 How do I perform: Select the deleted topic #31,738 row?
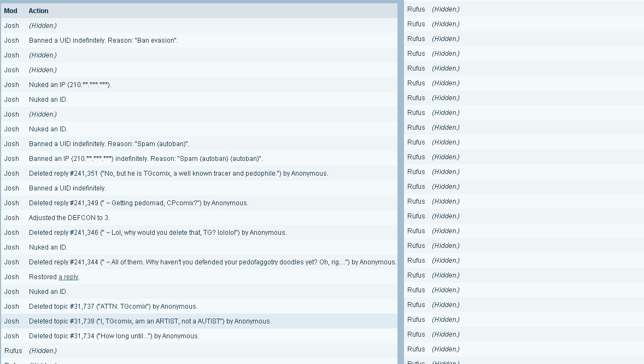(x=199, y=321)
